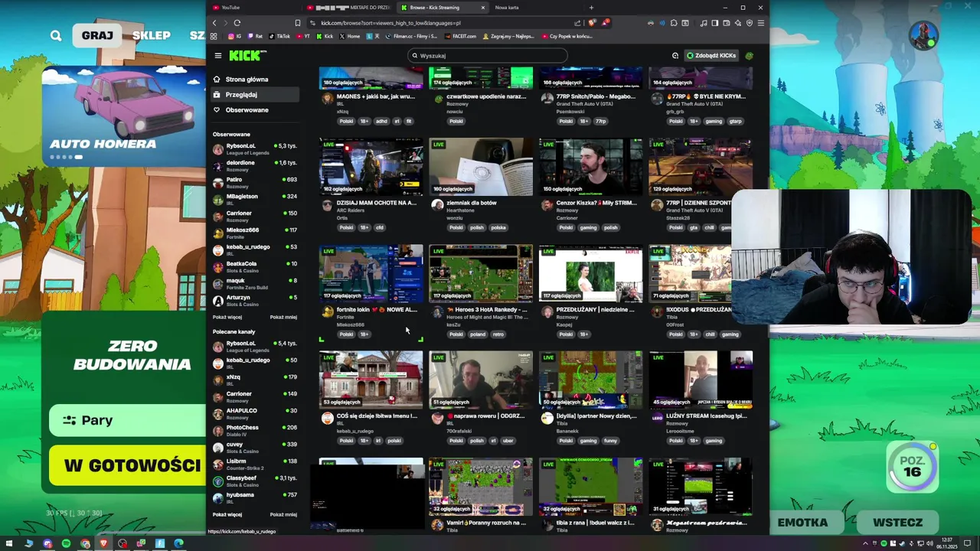This screenshot has height=551, width=980.
Task: Click the cfd tag under ARC Raiders stream
Action: click(379, 227)
